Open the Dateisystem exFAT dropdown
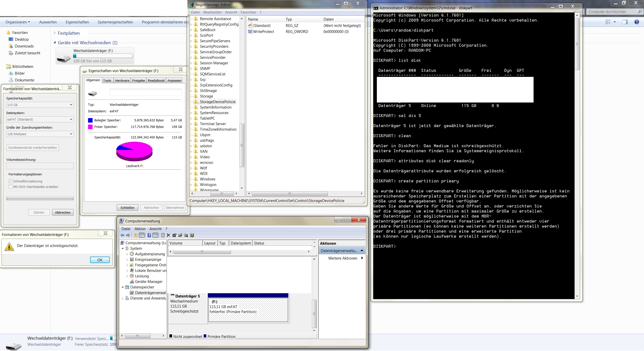Image resolution: width=644 pixels, height=351 pixels. [x=40, y=120]
